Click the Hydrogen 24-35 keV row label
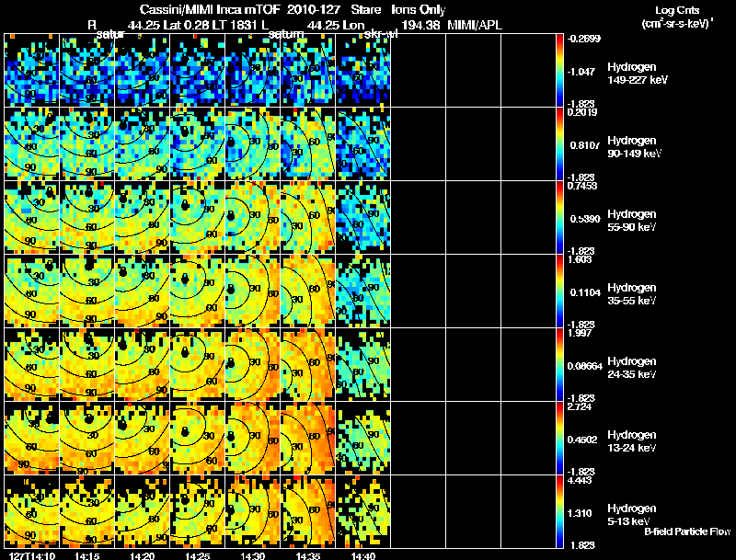 [632, 368]
